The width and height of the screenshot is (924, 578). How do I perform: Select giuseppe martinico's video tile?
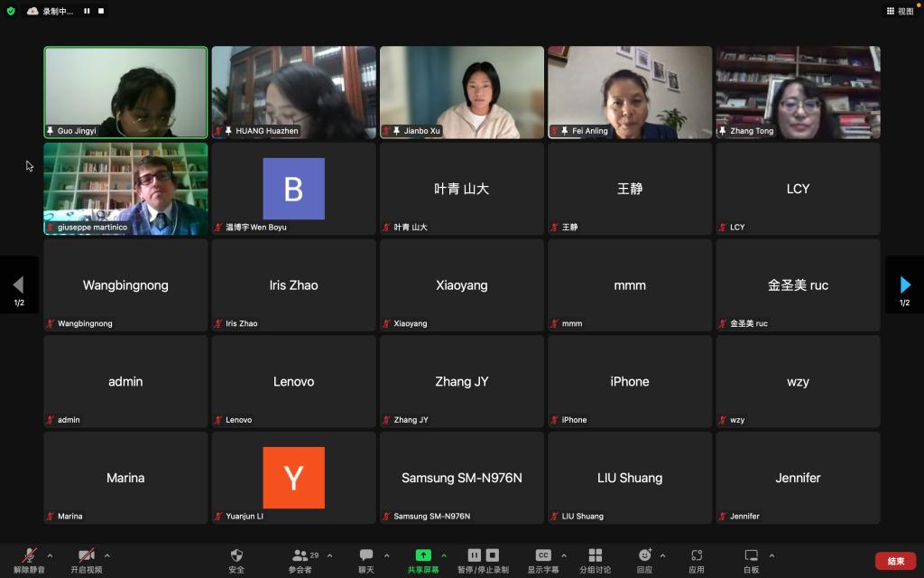[125, 189]
